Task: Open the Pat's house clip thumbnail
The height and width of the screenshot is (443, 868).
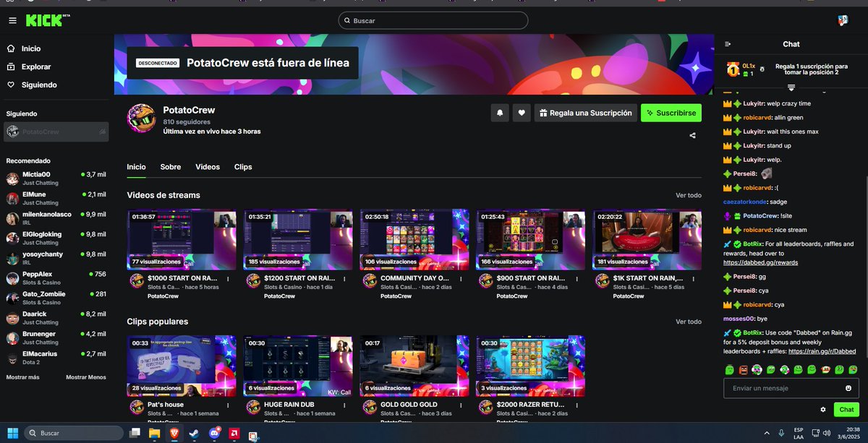Action: tap(182, 366)
